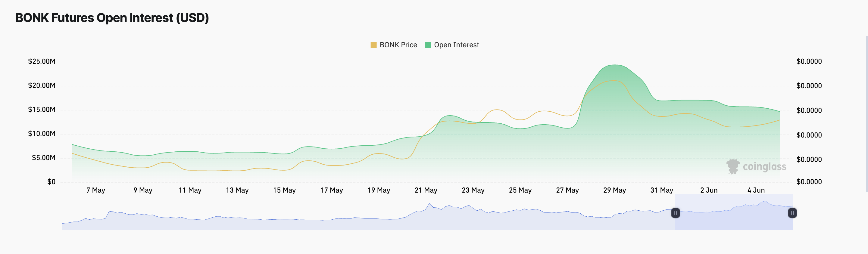Click the $15.00M y-axis label
The height and width of the screenshot is (254, 868).
tap(42, 110)
